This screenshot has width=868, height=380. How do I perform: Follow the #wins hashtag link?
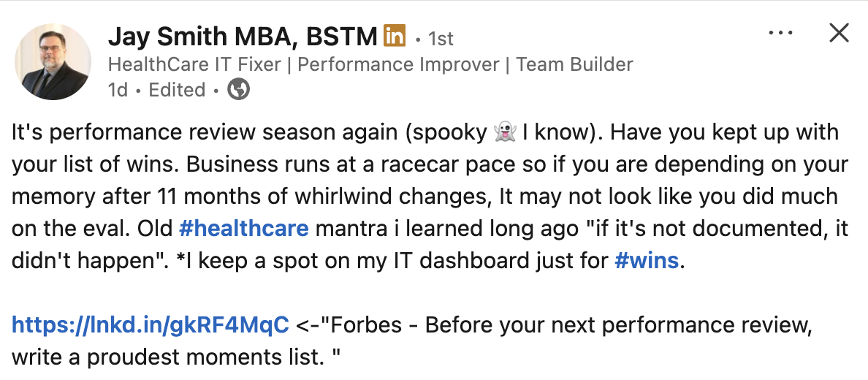[647, 261]
